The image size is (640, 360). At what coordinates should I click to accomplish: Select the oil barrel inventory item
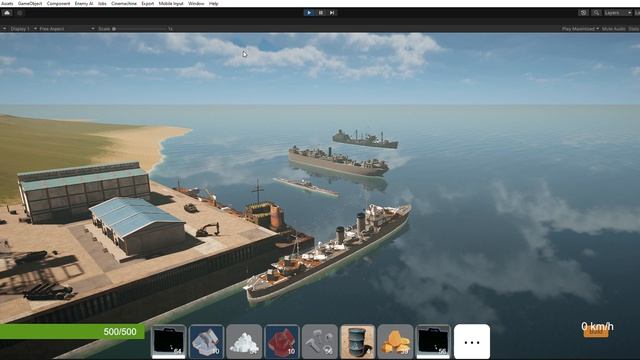point(358,341)
